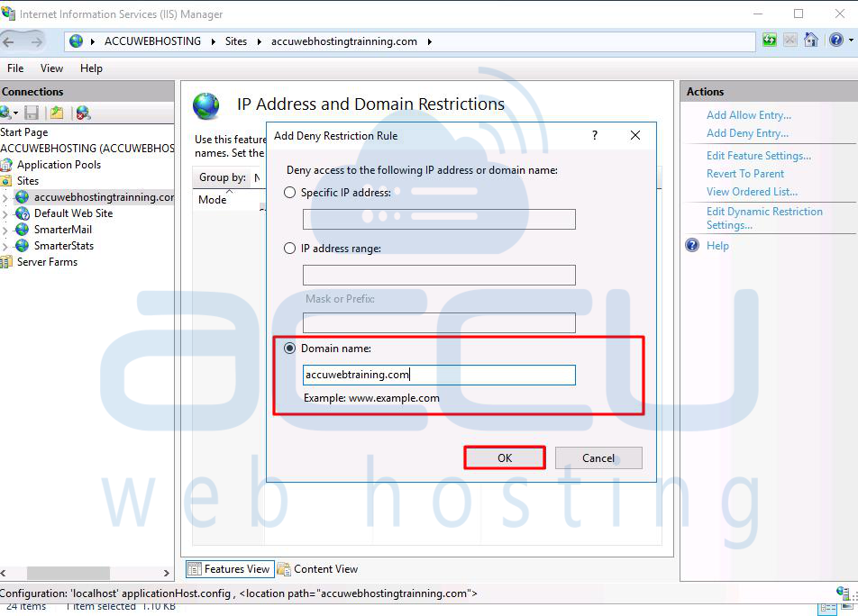Click the Application Pools icon
Image resolution: width=858 pixels, height=616 pixels.
tap(6, 165)
